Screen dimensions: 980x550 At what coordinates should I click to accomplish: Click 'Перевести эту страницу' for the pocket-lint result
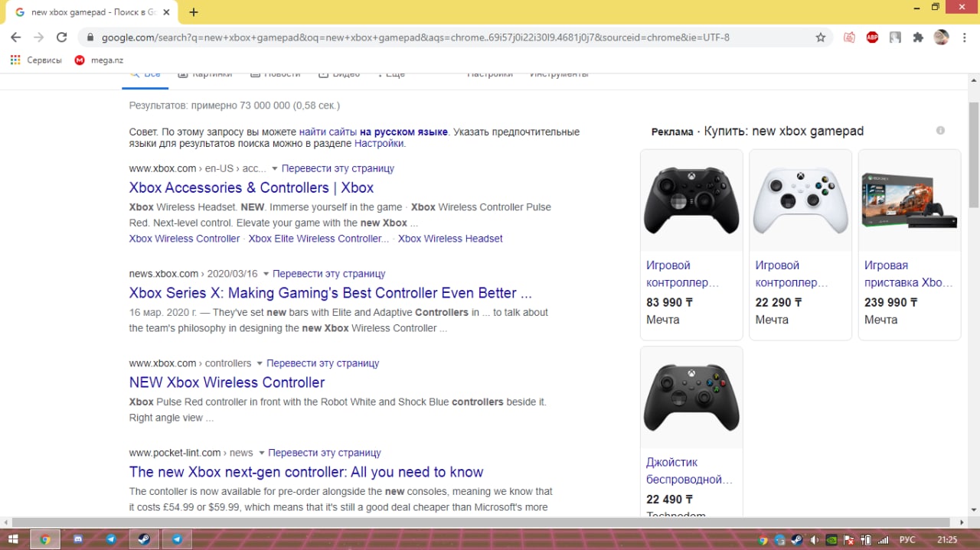tap(325, 452)
